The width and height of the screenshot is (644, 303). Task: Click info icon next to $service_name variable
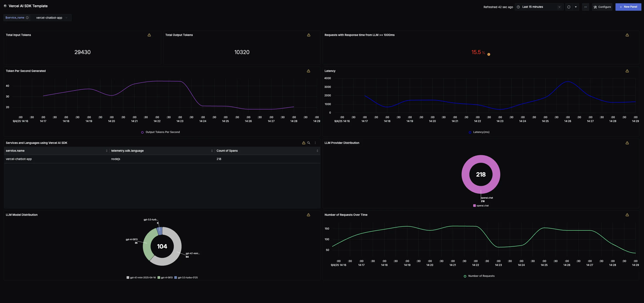pyautogui.click(x=27, y=18)
